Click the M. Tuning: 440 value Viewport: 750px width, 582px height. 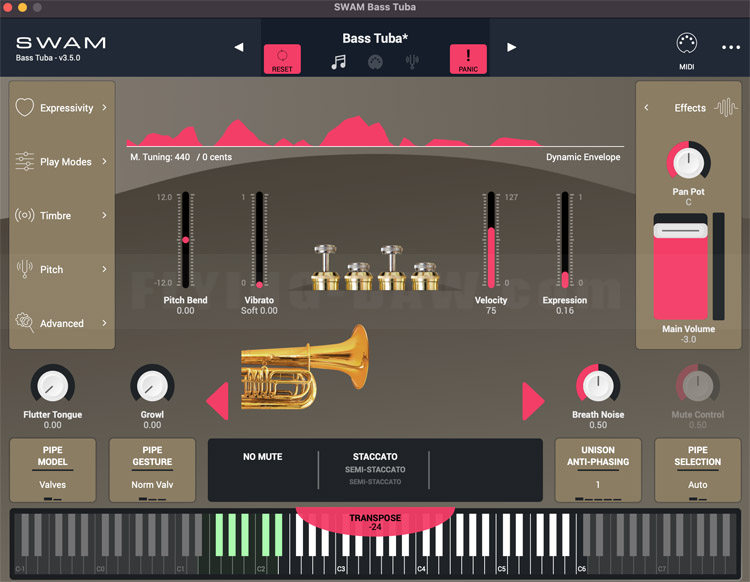coord(160,157)
